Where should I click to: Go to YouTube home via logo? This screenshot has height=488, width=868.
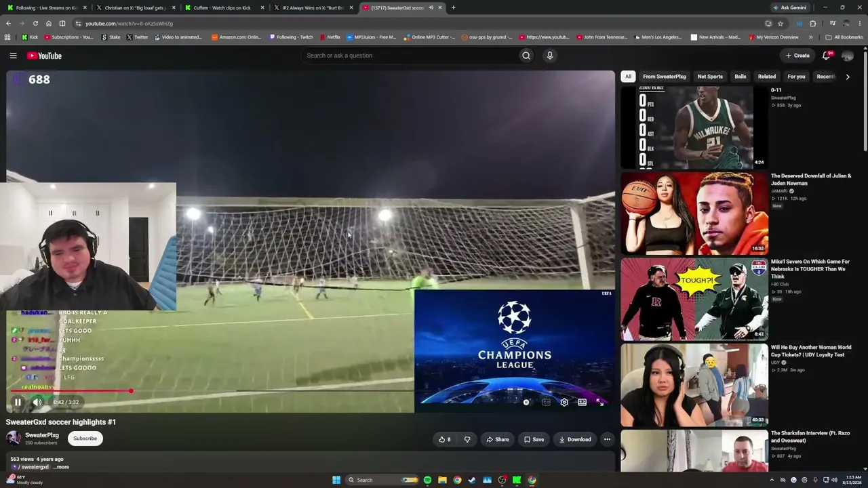tap(44, 56)
